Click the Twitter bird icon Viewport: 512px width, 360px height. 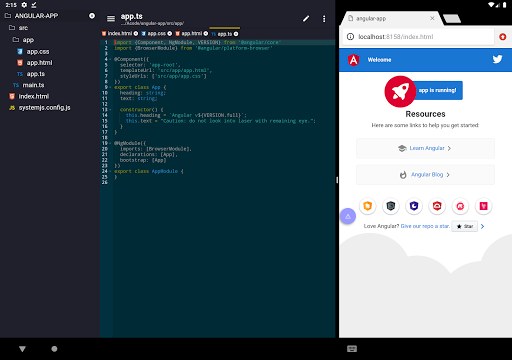point(497,59)
